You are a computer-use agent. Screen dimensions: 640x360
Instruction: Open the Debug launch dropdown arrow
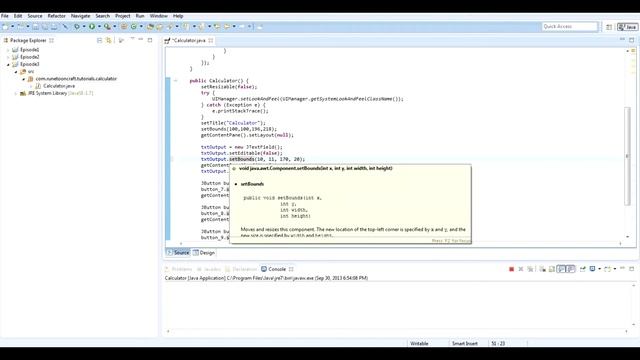[84, 27]
